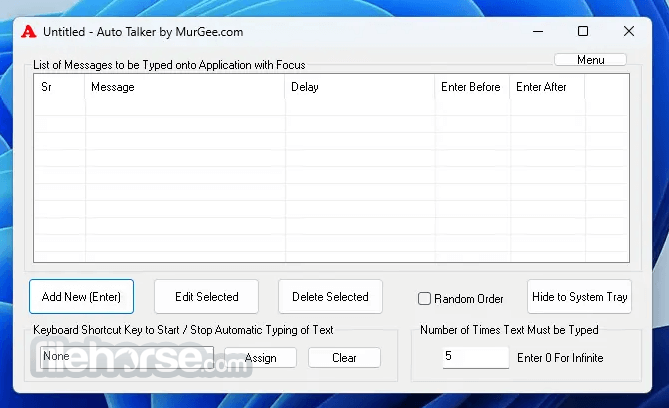This screenshot has width=669, height=408.
Task: Click the red Auto Talker app icon
Action: point(29,32)
